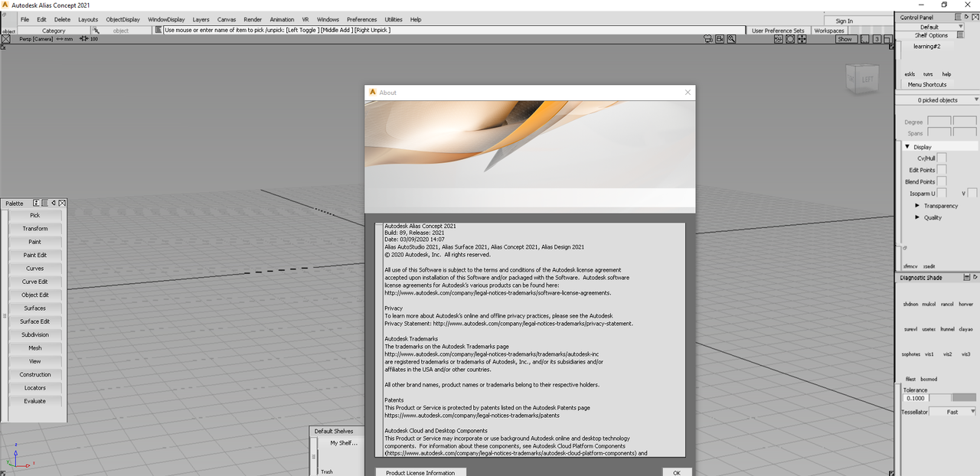Click the eskls shelf item

[910, 74]
